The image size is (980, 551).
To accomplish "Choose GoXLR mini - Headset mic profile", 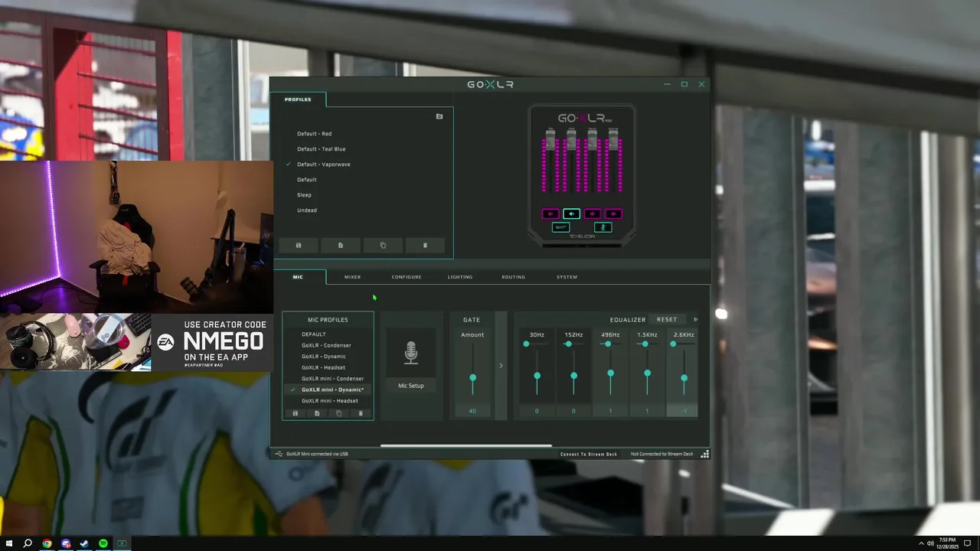I will point(330,401).
